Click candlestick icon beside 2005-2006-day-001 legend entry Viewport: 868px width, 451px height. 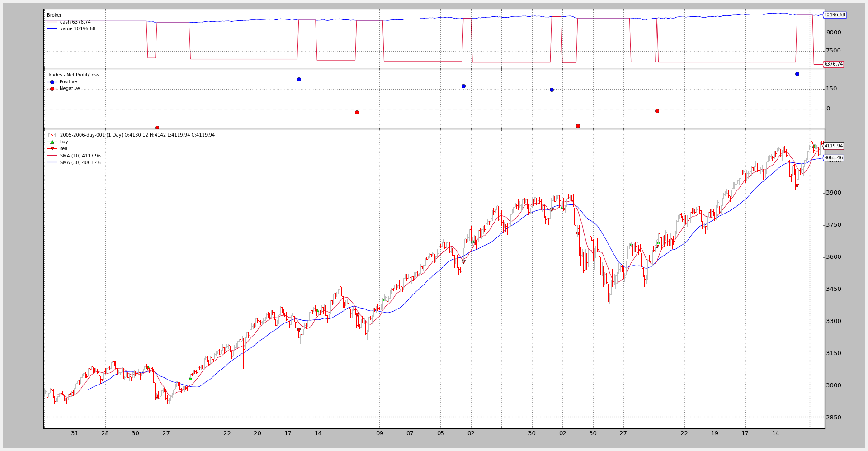tap(52, 135)
